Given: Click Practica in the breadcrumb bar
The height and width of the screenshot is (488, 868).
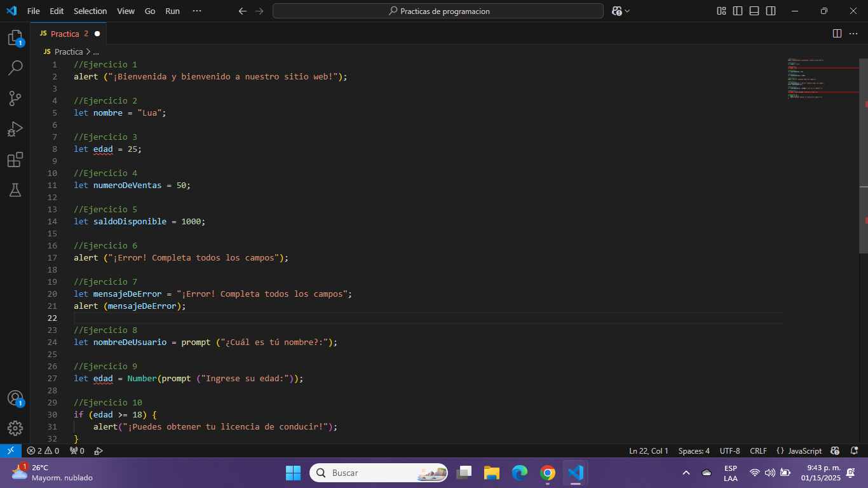Looking at the screenshot, I should [x=69, y=51].
